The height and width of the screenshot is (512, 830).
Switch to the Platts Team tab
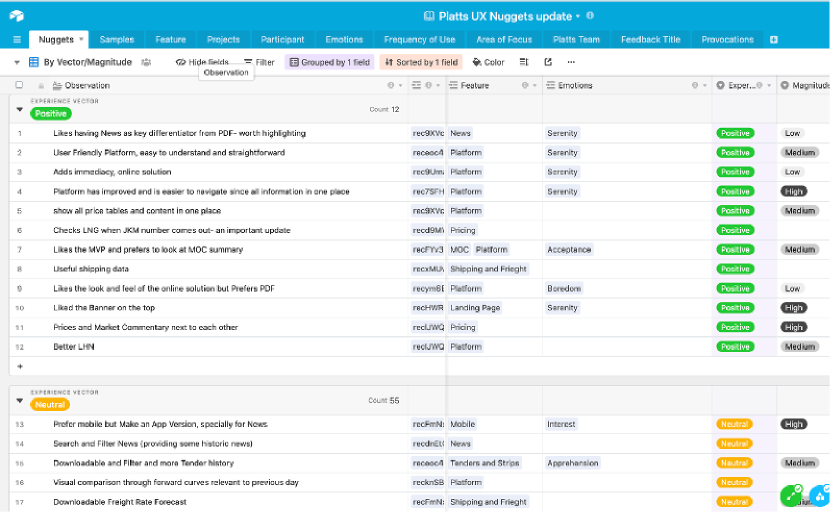pyautogui.click(x=576, y=40)
